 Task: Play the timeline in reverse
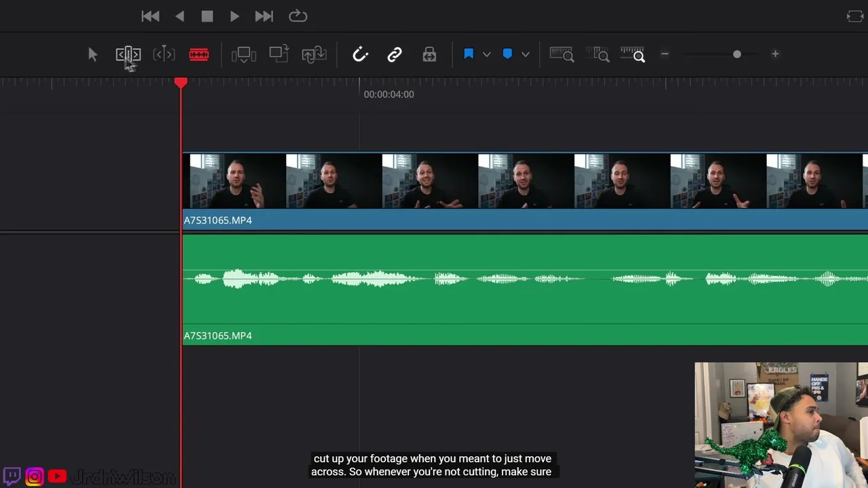[x=180, y=16]
